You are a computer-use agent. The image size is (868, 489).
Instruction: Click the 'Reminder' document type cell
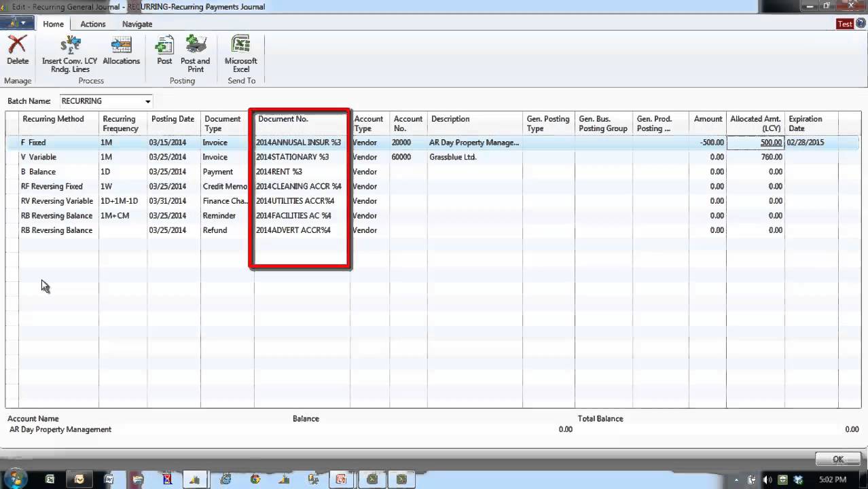click(228, 216)
